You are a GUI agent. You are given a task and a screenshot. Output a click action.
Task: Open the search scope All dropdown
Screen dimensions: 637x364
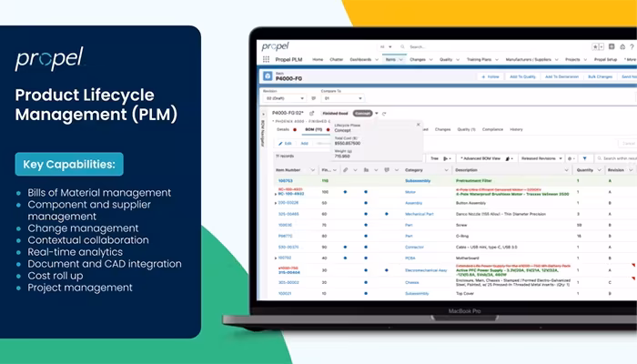tap(386, 46)
